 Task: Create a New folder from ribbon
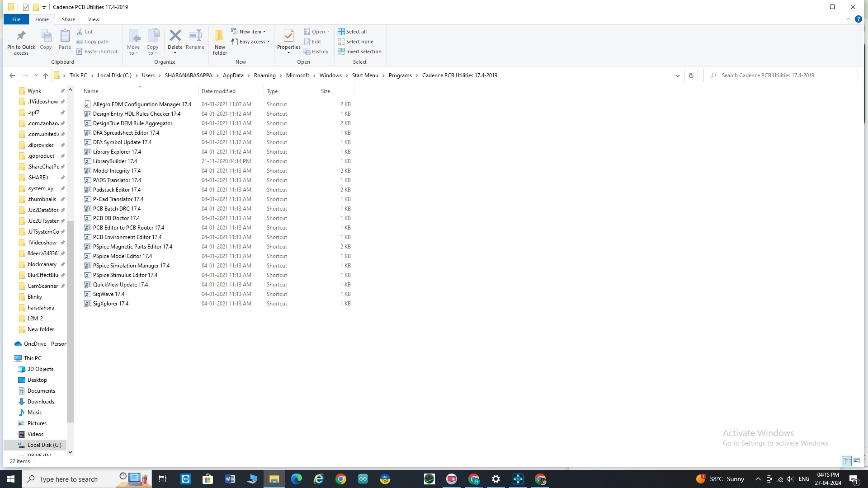(x=220, y=42)
